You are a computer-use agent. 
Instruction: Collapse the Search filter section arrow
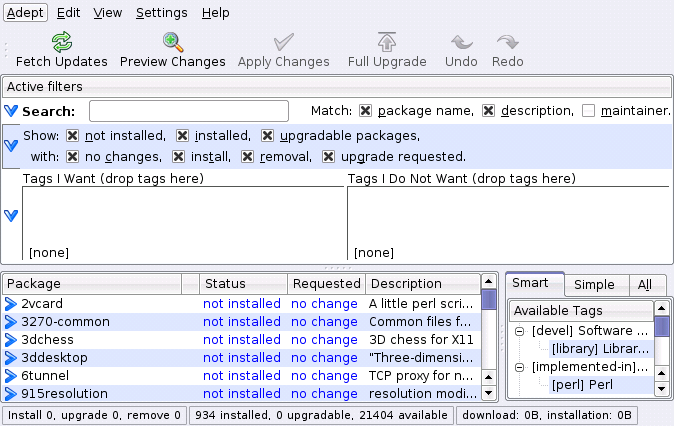pyautogui.click(x=11, y=111)
